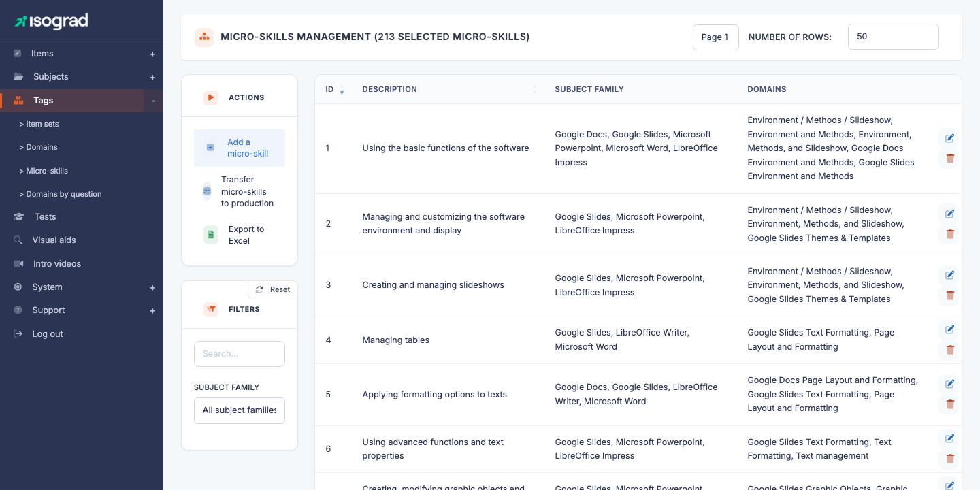Go to Tests in sidebar

tap(46, 216)
